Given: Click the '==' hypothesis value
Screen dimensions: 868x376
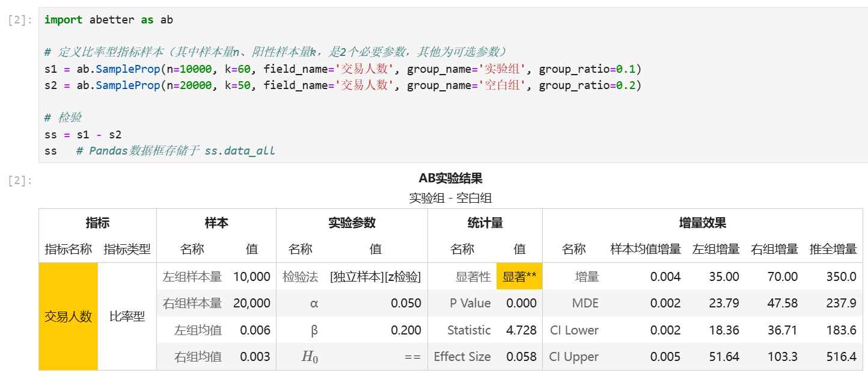Looking at the screenshot, I should [412, 357].
